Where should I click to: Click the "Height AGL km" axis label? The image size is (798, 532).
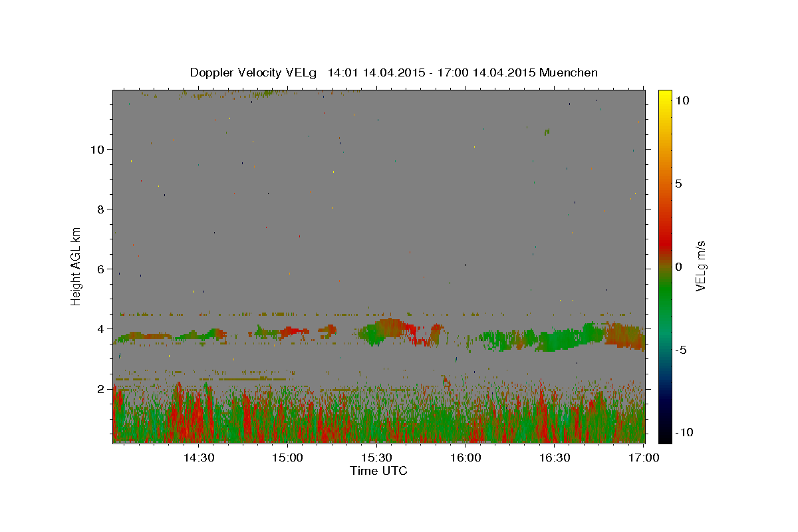[x=76, y=266]
